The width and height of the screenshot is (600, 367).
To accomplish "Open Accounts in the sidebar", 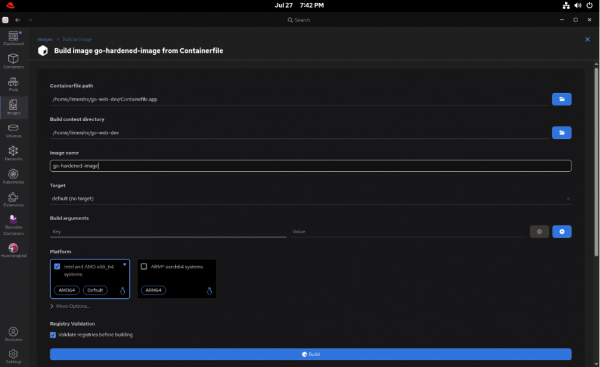I will coord(13,334).
